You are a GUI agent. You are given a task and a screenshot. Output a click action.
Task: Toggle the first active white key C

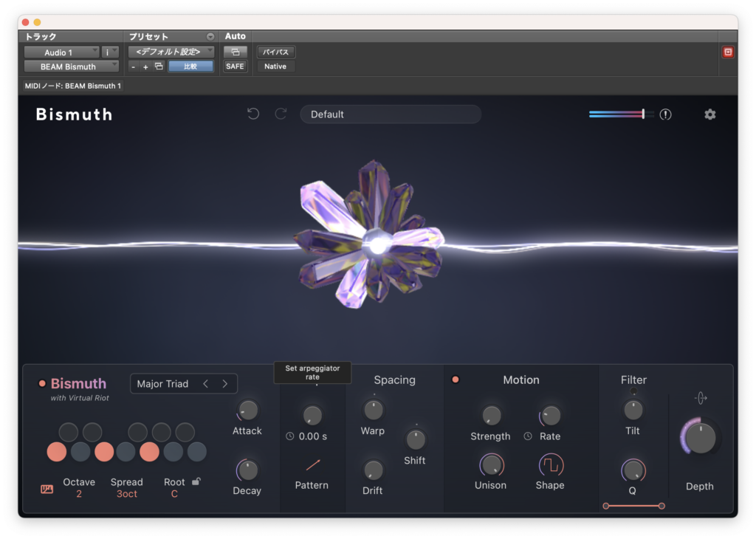pyautogui.click(x=57, y=452)
